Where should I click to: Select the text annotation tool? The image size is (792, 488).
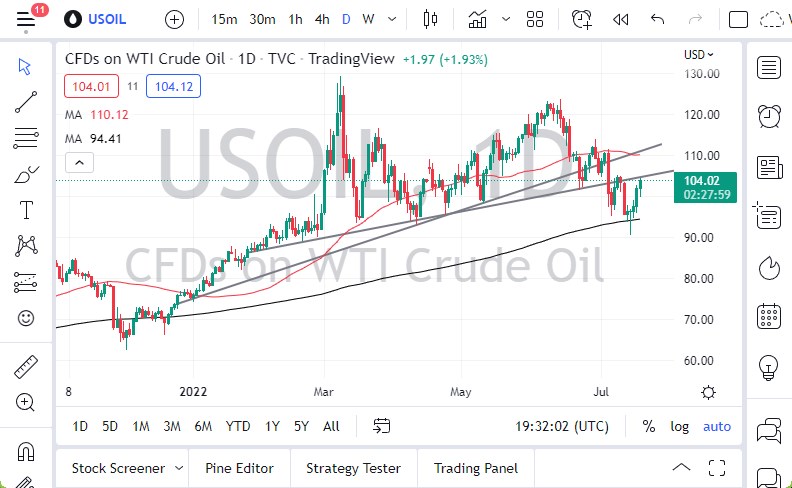coord(26,209)
